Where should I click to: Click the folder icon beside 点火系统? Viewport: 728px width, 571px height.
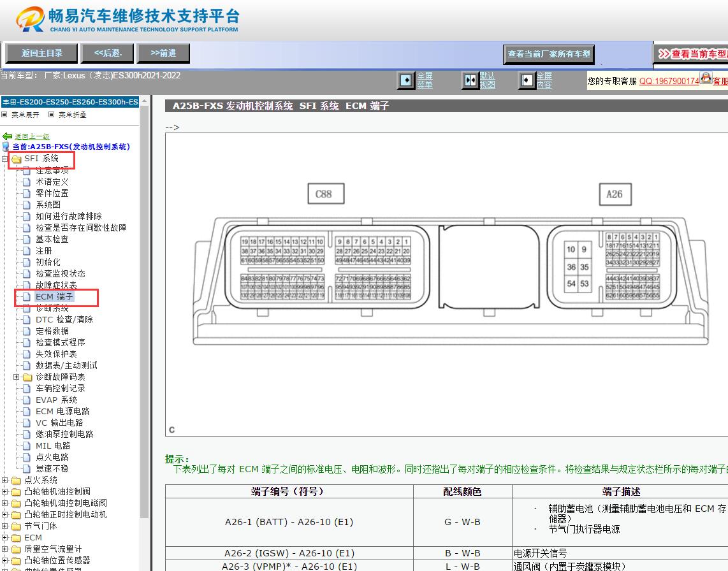point(16,481)
